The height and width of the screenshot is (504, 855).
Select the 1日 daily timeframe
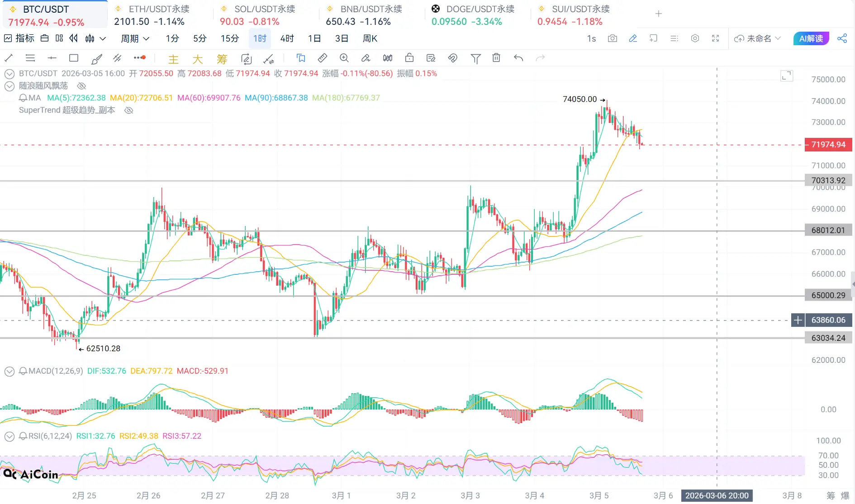tap(314, 38)
